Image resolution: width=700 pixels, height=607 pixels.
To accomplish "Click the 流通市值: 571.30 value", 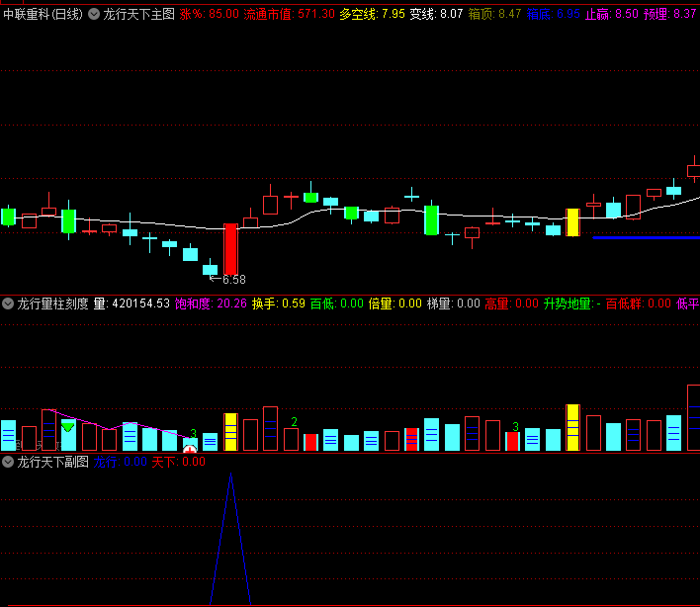I will coord(290,14).
